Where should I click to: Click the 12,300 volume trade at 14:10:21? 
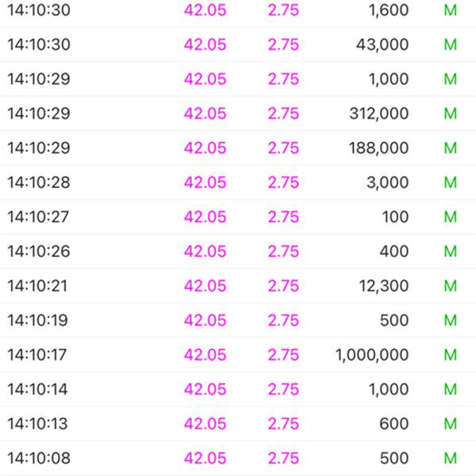tap(238, 286)
